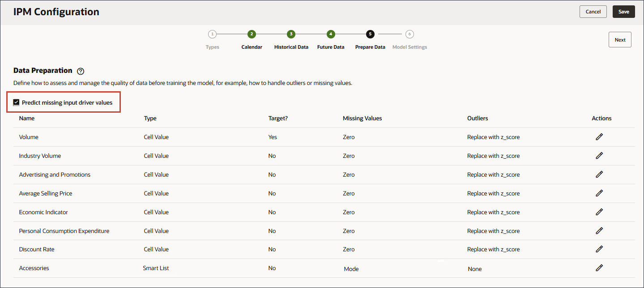The image size is (644, 288).
Task: Click the pencil icon for Industry Volume
Action: [x=599, y=156]
